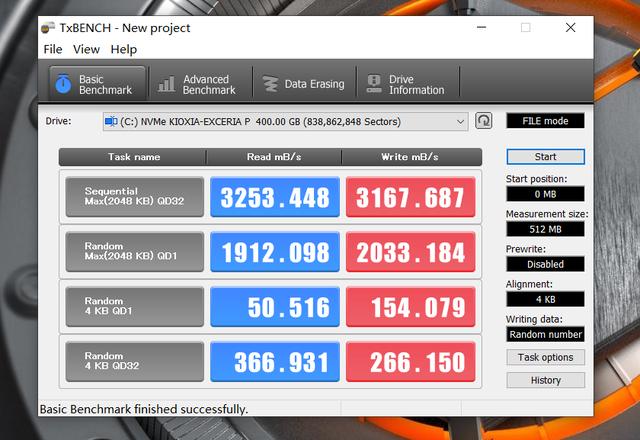
Task: Click sequential read result 3253.448
Action: tap(275, 197)
